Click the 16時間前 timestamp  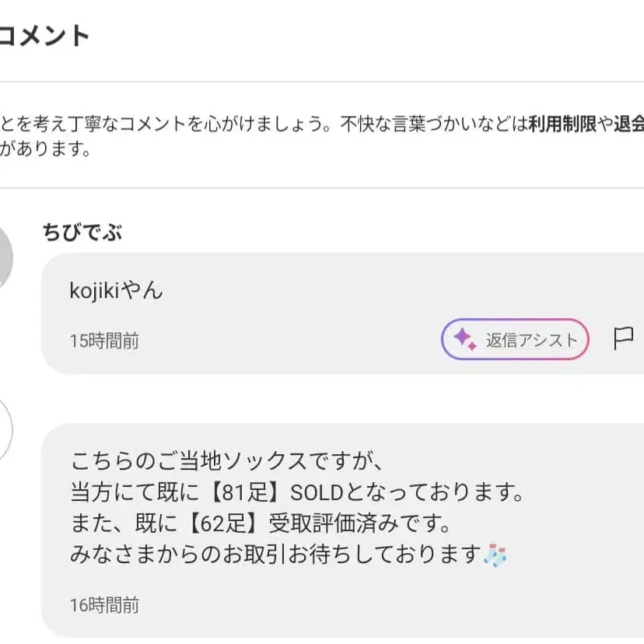[104, 605]
